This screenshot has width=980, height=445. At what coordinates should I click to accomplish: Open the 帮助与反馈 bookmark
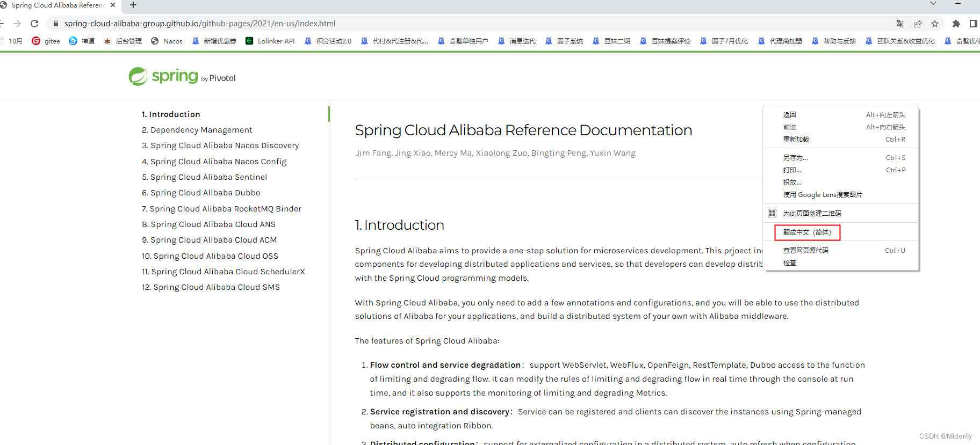click(x=833, y=41)
